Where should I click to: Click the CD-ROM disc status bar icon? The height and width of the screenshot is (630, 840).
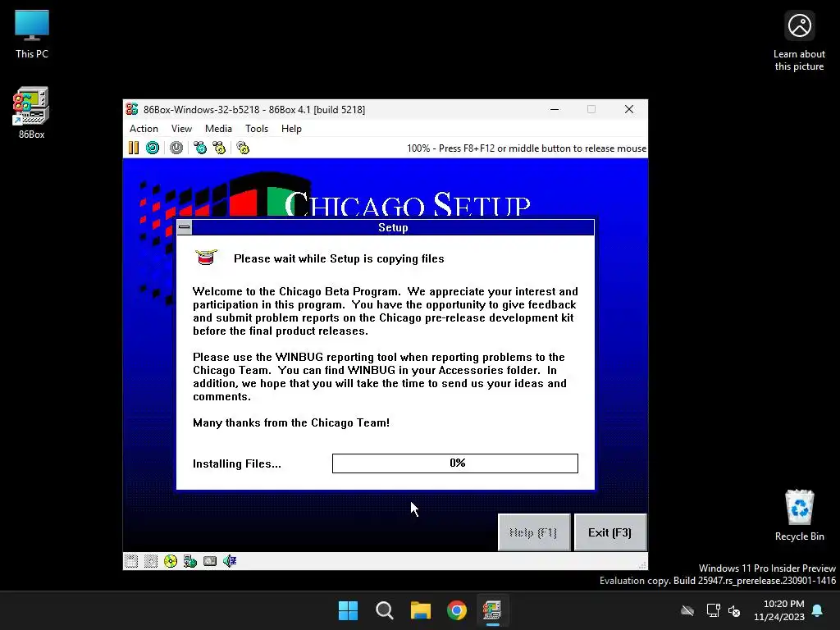click(171, 561)
